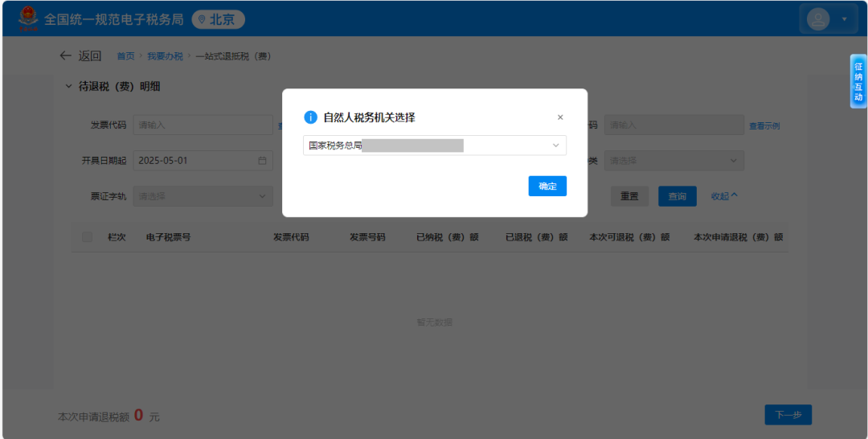The height and width of the screenshot is (439, 868).
Task: Click the 发票代码 input field
Action: click(203, 125)
